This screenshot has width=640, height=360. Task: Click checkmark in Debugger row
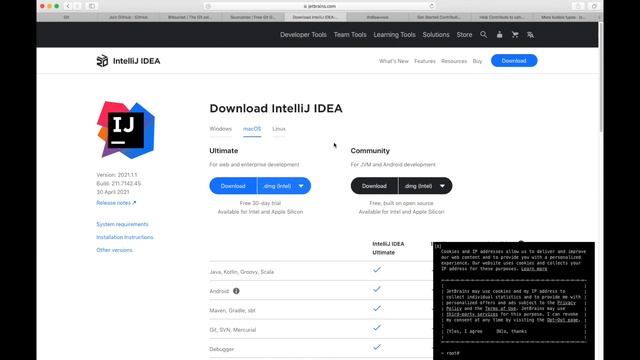click(377, 347)
